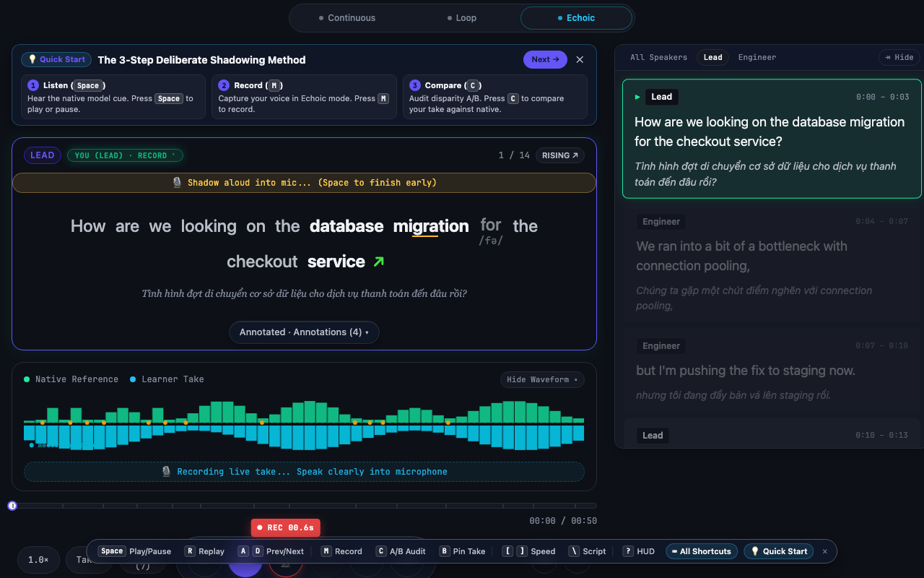Go to the Next quick start step

[545, 60]
